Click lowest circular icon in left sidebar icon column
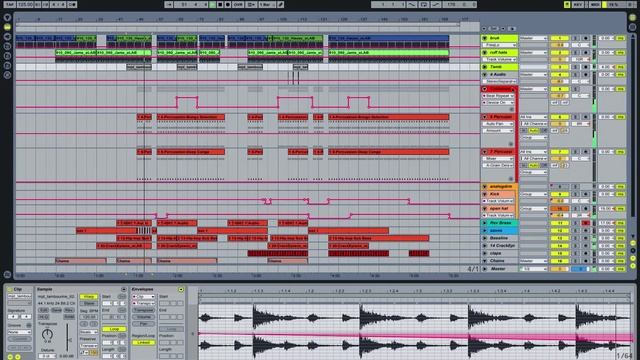Viewport: 640px width, 360px height. pos(7,75)
